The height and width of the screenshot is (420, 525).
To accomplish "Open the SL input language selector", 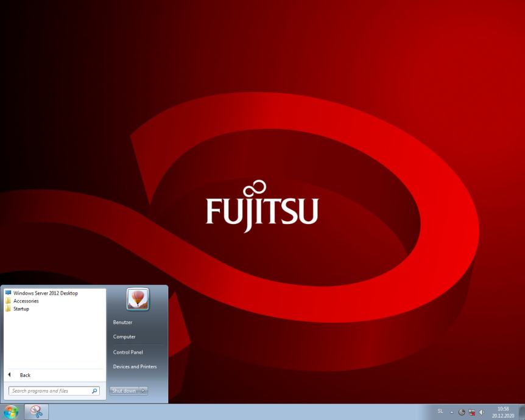I will click(x=440, y=411).
